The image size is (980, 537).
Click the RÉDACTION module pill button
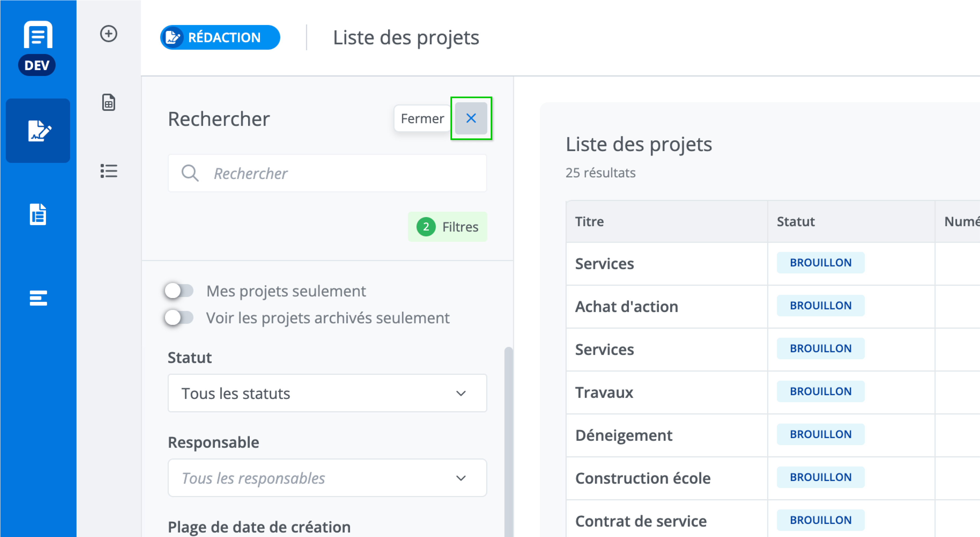pos(220,37)
